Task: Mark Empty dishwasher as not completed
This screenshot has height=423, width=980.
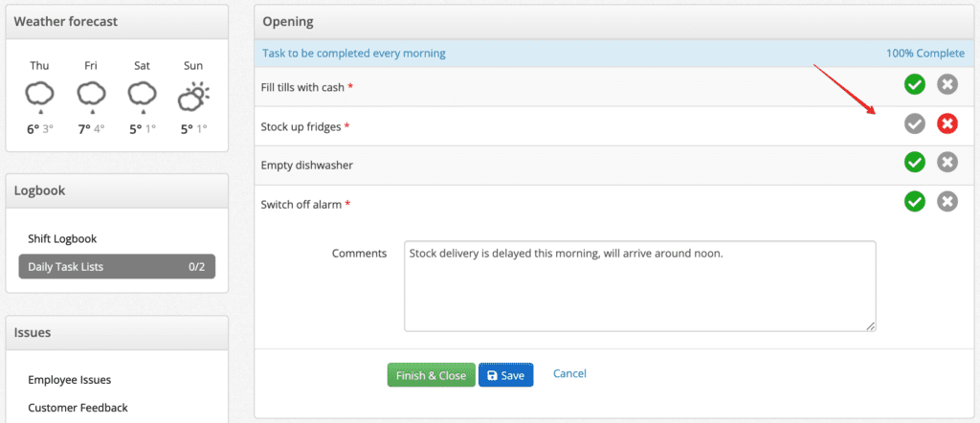Action: click(947, 163)
